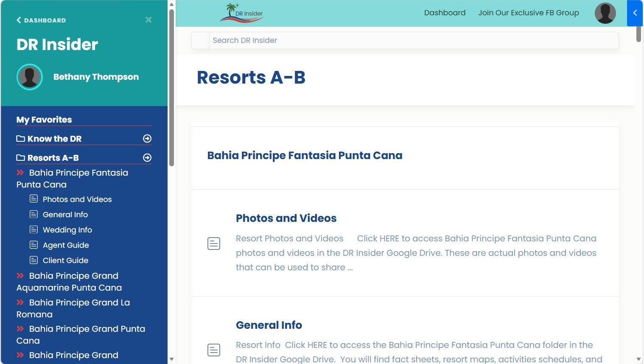The image size is (644, 364).
Task: Open the user avatar in the top navigation bar
Action: 605,13
